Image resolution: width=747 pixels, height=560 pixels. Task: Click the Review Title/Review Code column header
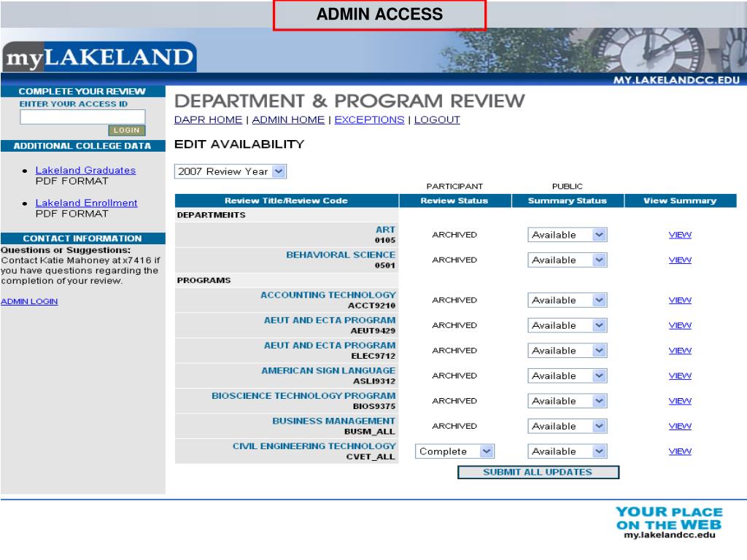[x=286, y=201]
